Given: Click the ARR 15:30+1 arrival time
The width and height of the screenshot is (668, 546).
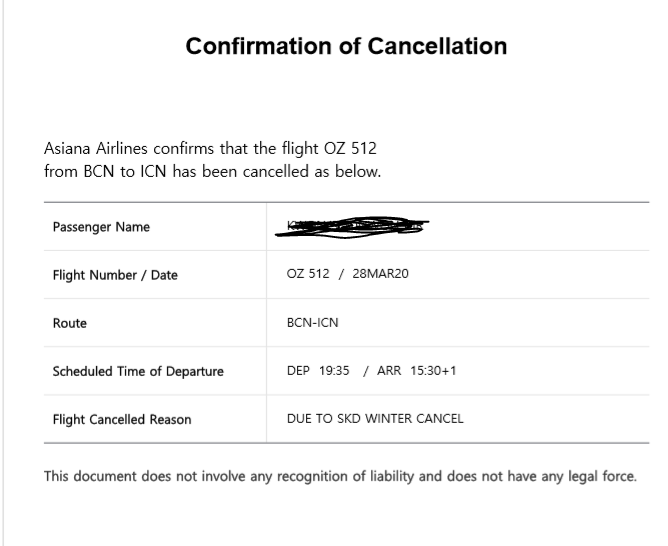Looking at the screenshot, I should (417, 371).
